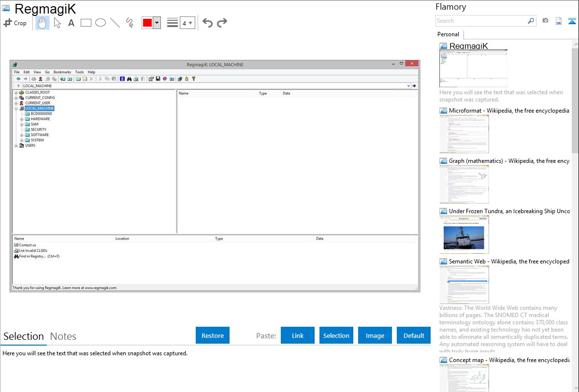Screen dimensions: 579x392
Task: Click the Image paste button
Action: (x=375, y=335)
